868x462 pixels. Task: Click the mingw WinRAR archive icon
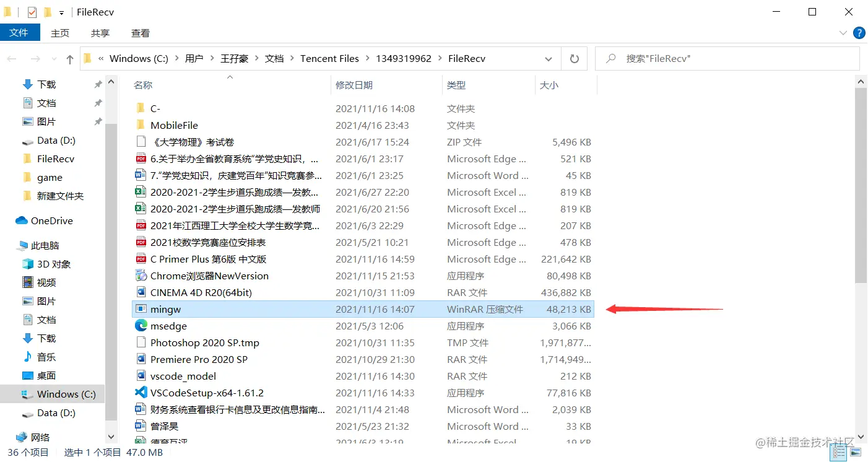click(141, 309)
